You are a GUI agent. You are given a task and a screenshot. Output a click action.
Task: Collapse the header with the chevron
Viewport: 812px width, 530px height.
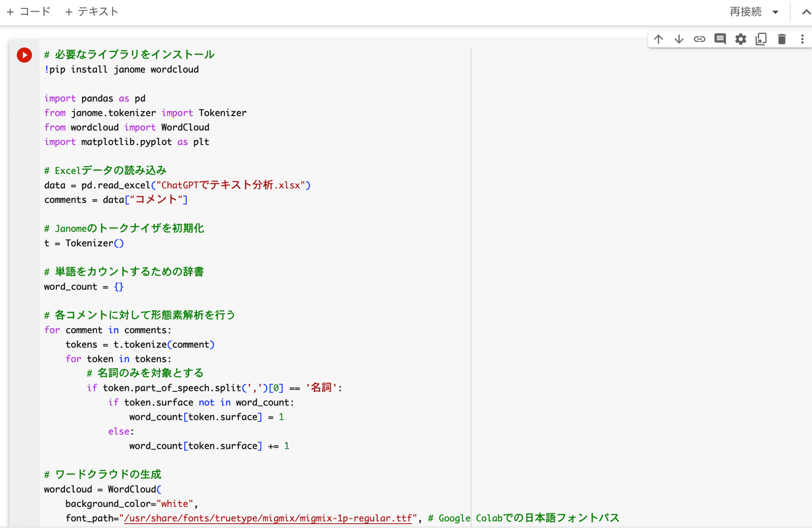(807, 12)
